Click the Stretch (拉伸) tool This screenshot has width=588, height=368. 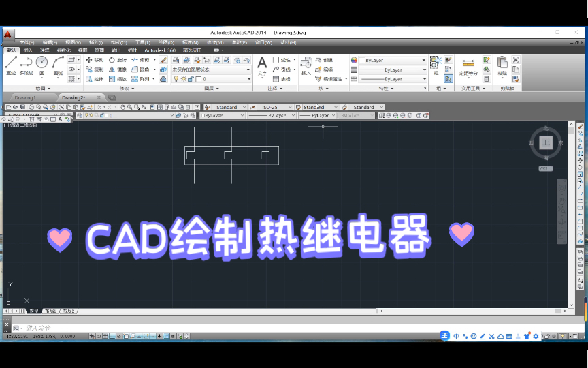pyautogui.click(x=95, y=79)
